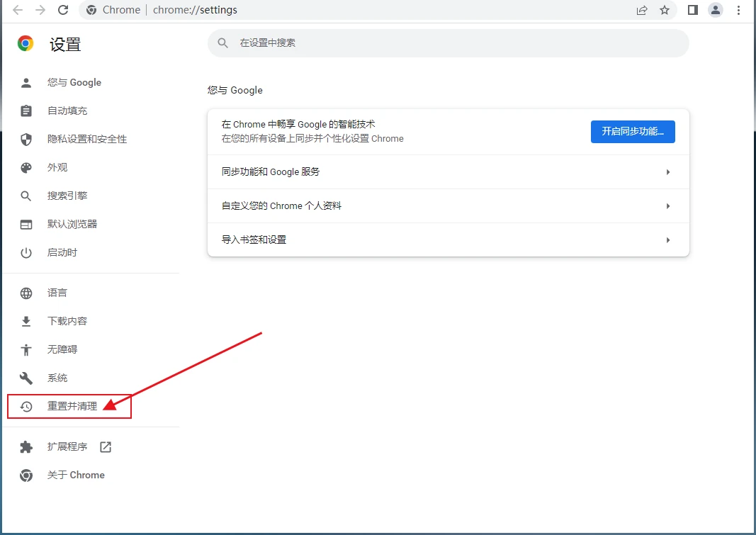Click the 您与 Google section heading
Image resolution: width=756 pixels, height=535 pixels.
235,90
